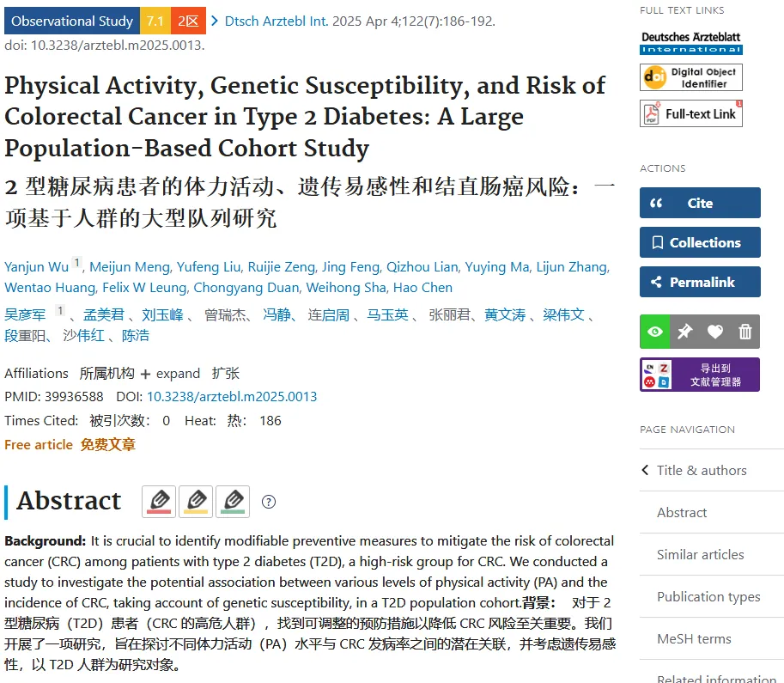The image size is (784, 683).
Task: Pin this article with pushpin icon
Action: click(685, 332)
